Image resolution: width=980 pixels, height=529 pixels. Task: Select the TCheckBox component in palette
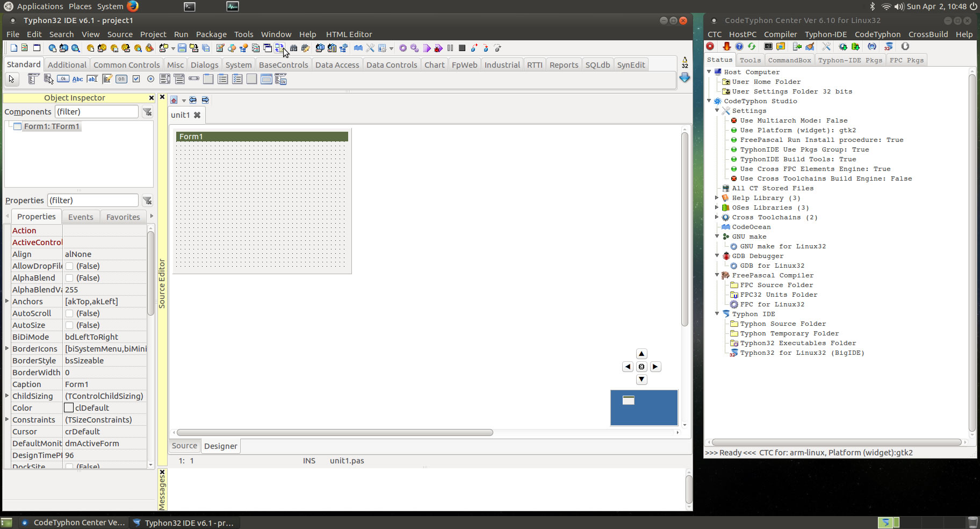(x=136, y=79)
